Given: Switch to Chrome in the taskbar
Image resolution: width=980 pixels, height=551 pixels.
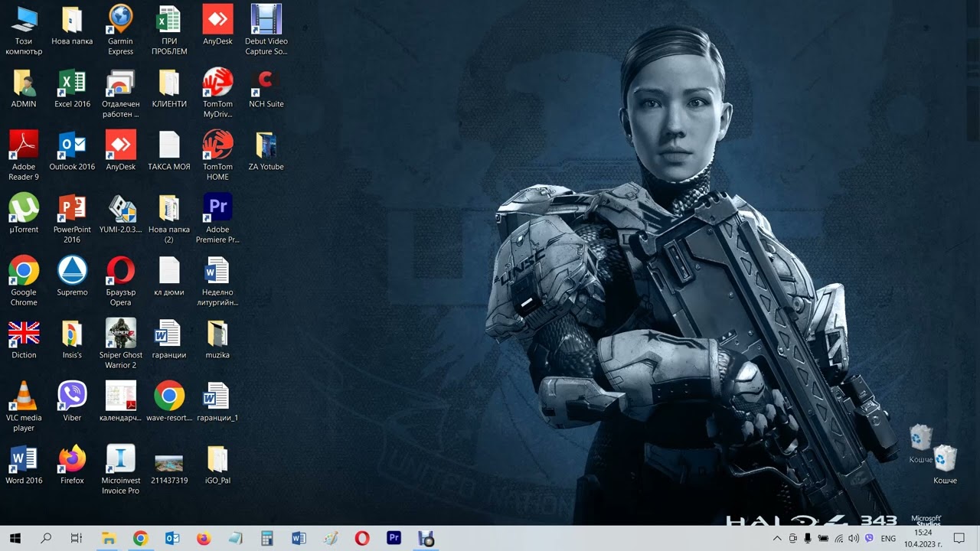Looking at the screenshot, I should tap(140, 538).
